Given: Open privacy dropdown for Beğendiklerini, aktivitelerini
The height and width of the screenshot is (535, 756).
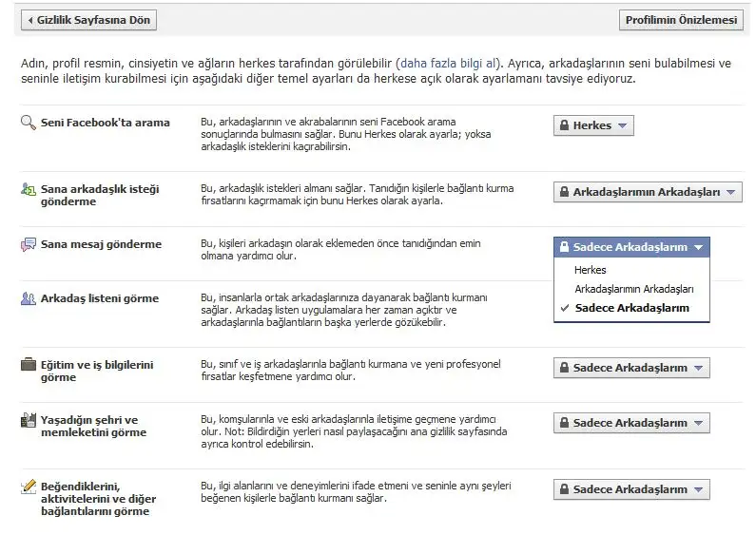Looking at the screenshot, I should coord(631,489).
